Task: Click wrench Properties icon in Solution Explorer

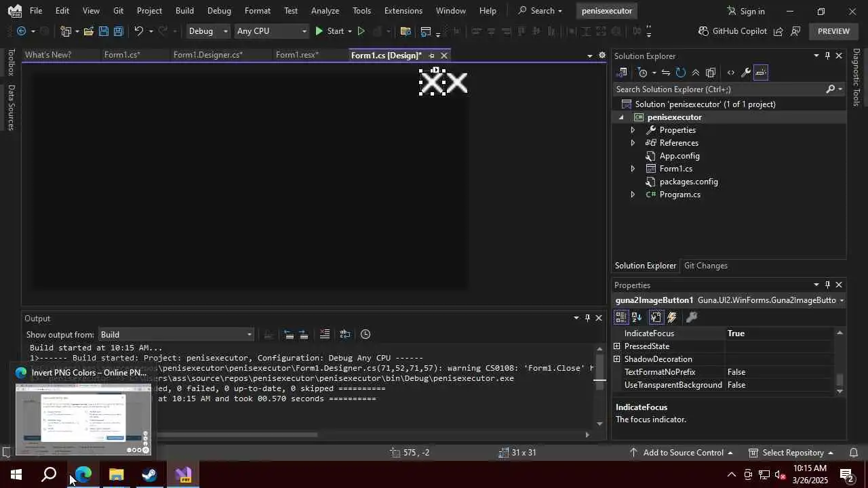Action: pos(745,73)
